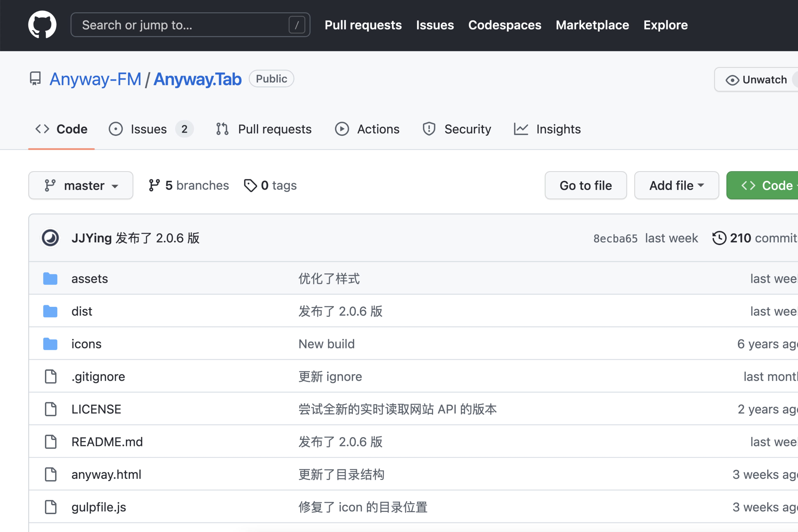
Task: Open commit message 修复了 icon 的目录位置
Action: tap(363, 507)
